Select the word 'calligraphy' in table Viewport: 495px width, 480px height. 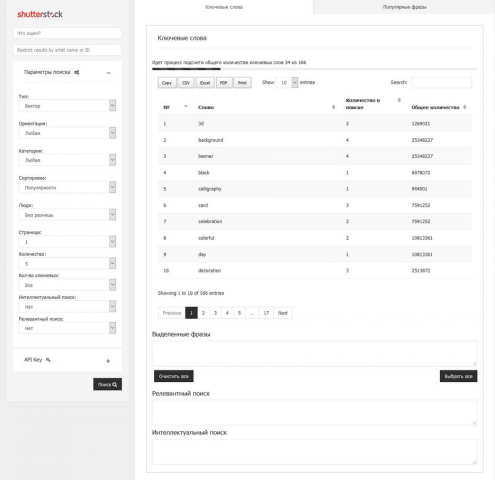(x=210, y=189)
